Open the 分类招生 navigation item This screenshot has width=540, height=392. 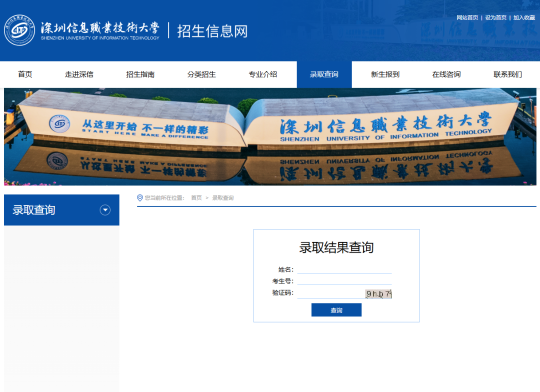[x=201, y=74]
